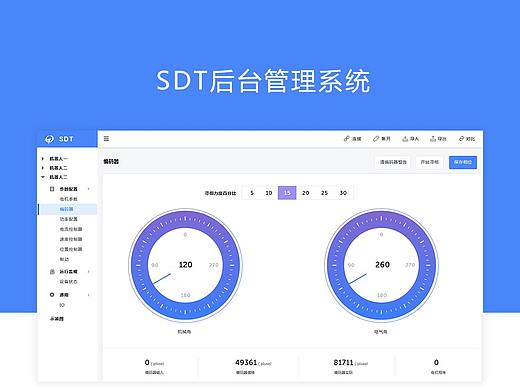Click the blue save button
Screen dimensions: 520x390
(463, 162)
